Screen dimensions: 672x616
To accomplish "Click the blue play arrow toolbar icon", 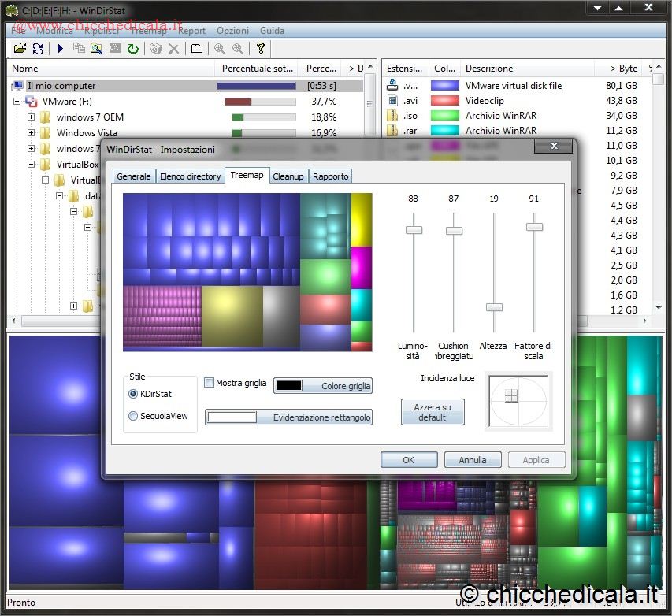I will coord(61,49).
